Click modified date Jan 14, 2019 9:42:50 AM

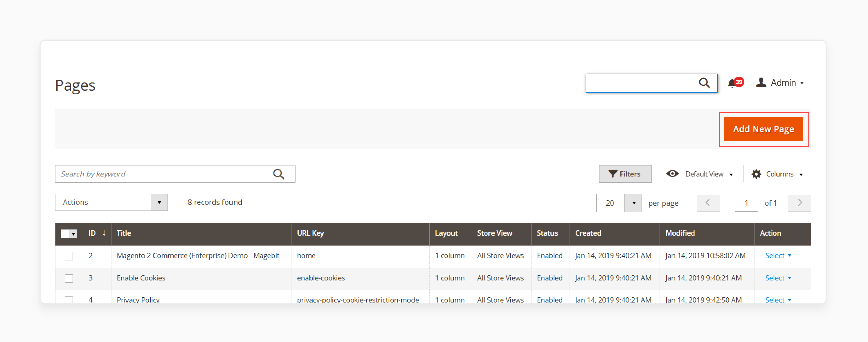pyautogui.click(x=703, y=300)
